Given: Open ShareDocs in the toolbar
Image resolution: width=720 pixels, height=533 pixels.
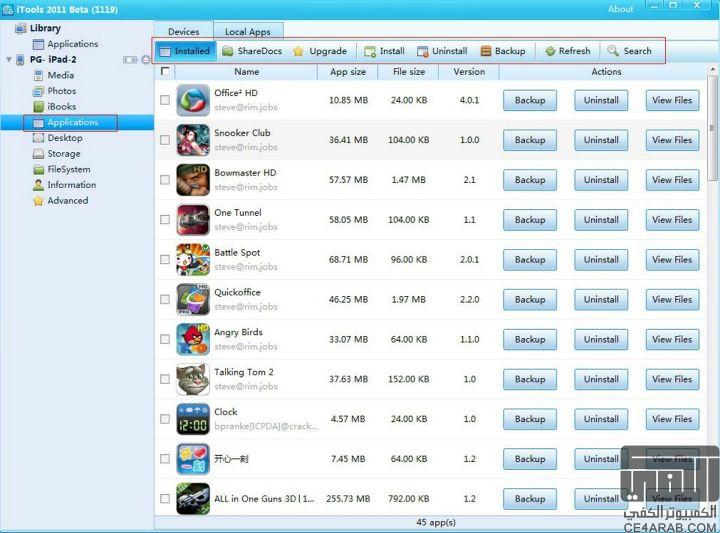Looking at the screenshot, I should [252, 51].
